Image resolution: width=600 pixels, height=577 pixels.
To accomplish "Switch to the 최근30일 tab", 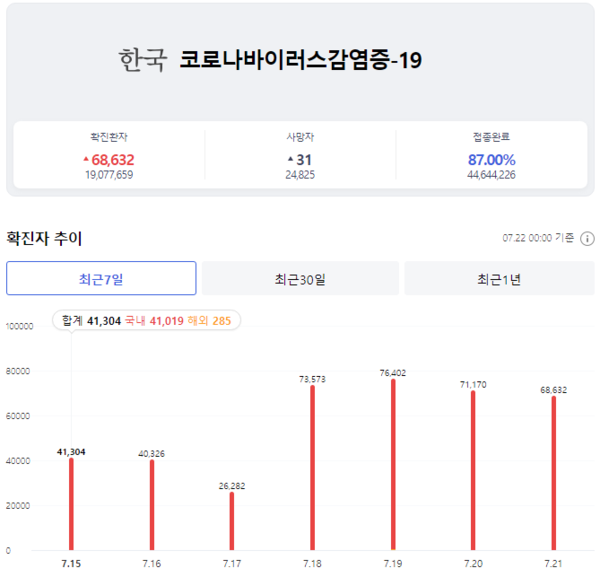I will 300,278.
